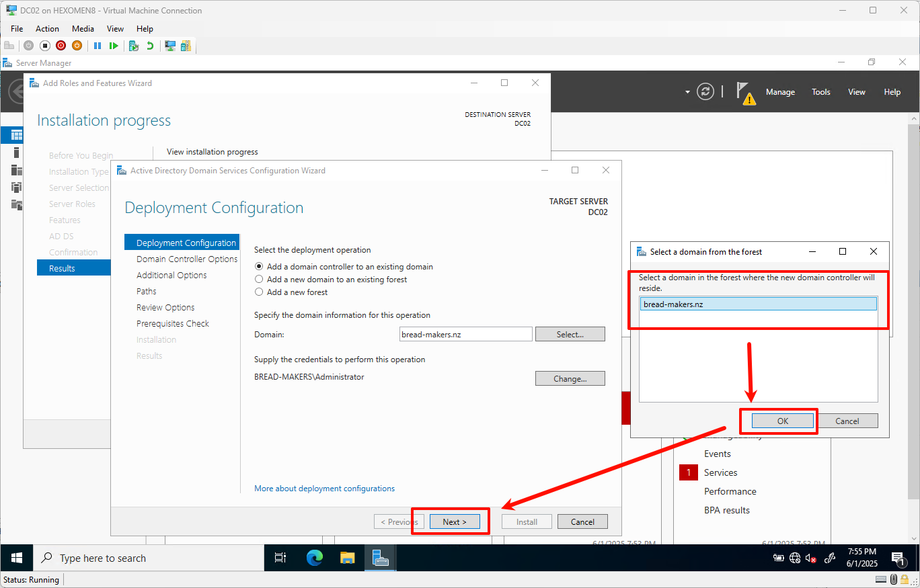Click the Dashboard icon in the Server Manager sidebar
The height and width of the screenshot is (588, 920).
17,135
